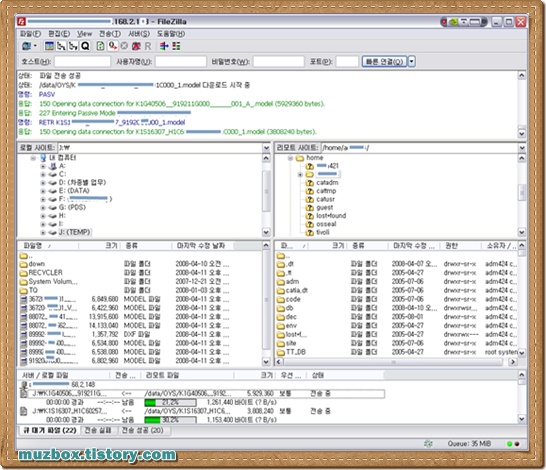
Task: Cancel the current operation icon
Action: click(x=124, y=46)
